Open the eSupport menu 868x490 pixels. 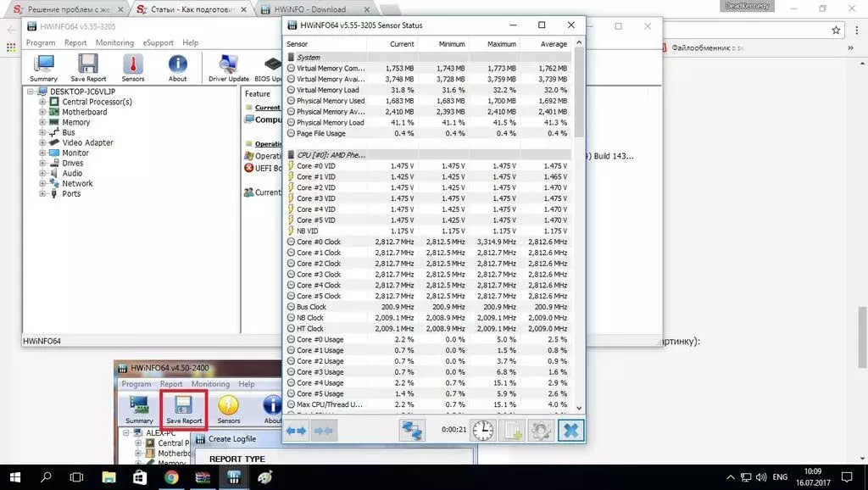click(159, 42)
